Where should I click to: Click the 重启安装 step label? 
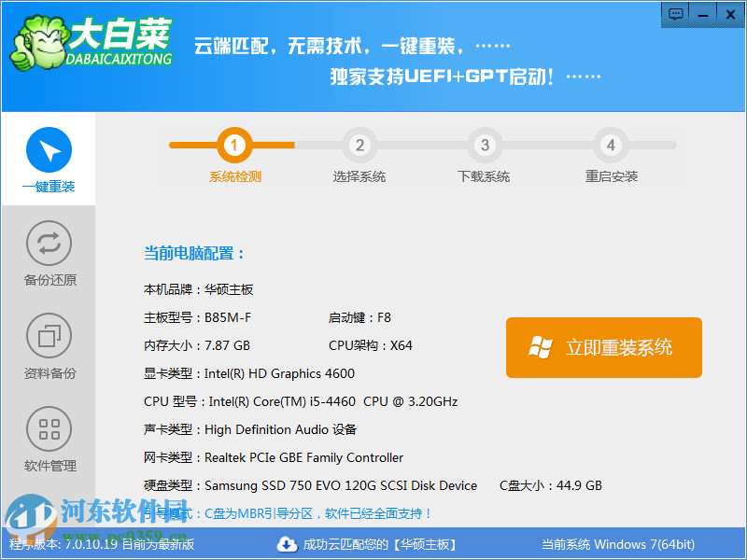(612, 176)
